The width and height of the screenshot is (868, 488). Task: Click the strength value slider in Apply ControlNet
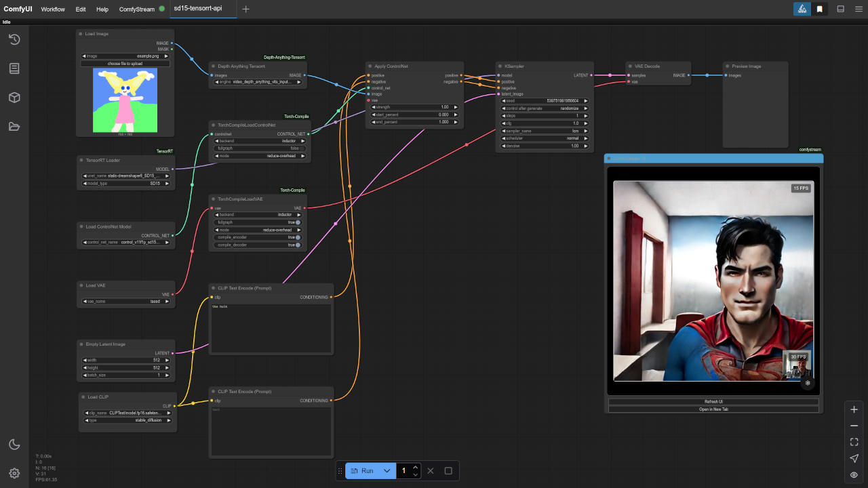pos(414,107)
